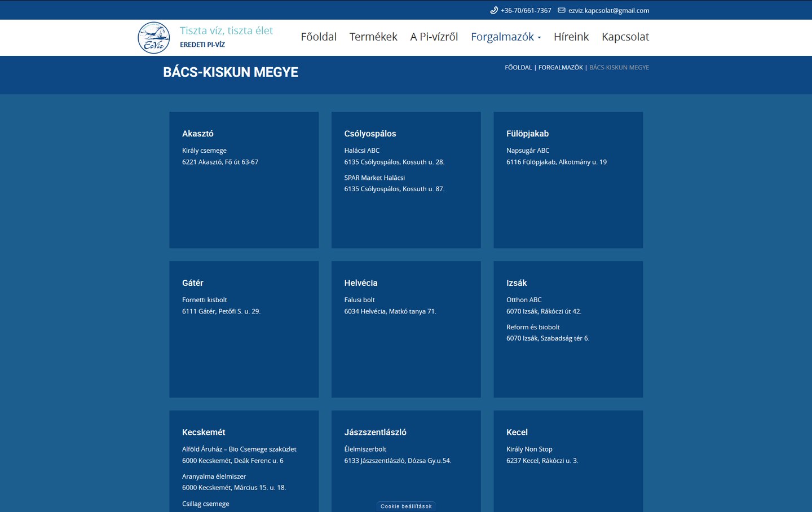The height and width of the screenshot is (512, 812).
Task: Click address 6111 Gátér, Petőfi S. u. 29.
Action: point(221,311)
